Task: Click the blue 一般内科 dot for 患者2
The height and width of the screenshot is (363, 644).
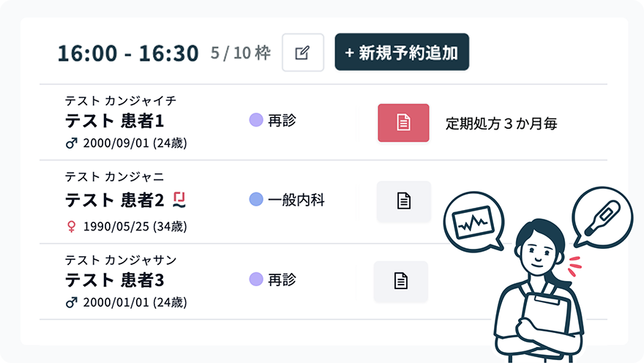Action: 256,199
